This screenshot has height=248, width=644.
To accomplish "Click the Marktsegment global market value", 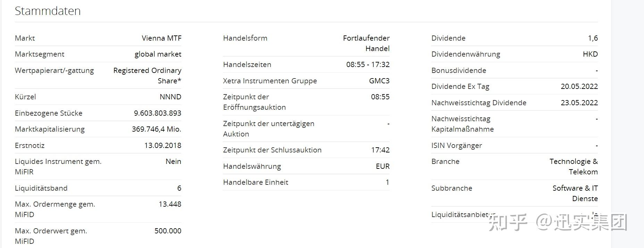I will [158, 54].
